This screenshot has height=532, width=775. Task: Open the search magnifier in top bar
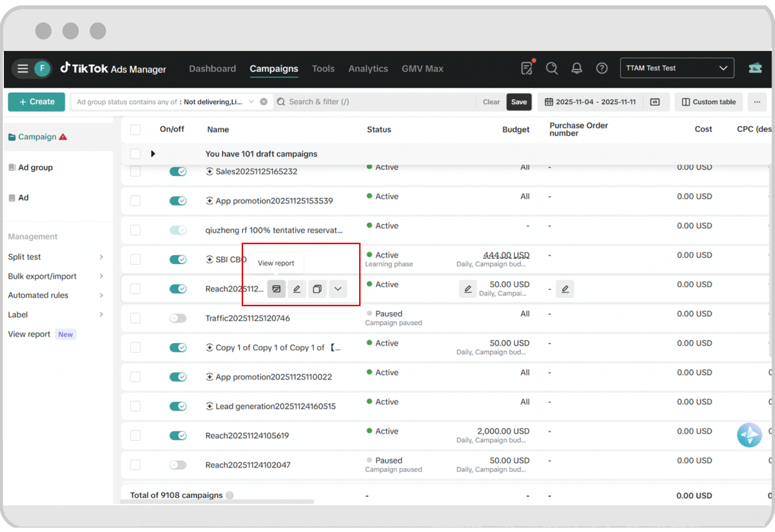(551, 68)
